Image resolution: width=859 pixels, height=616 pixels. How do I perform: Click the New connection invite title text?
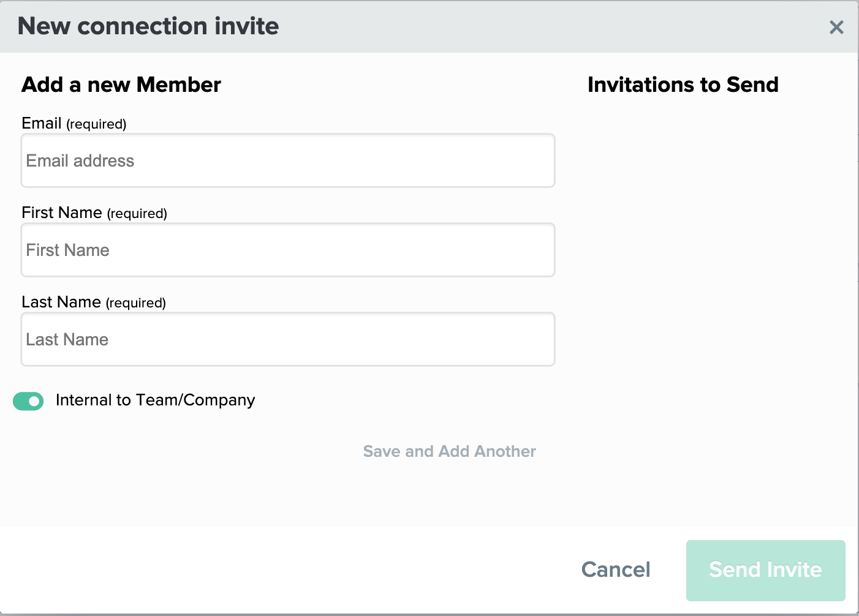tap(148, 26)
